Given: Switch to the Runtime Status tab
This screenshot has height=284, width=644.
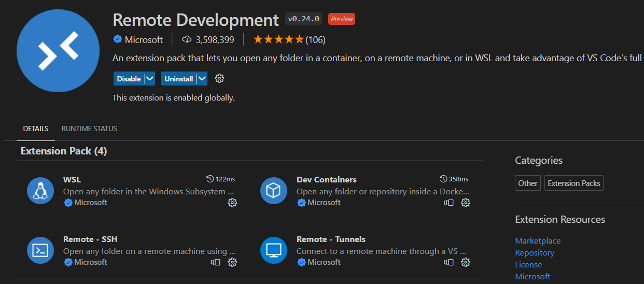Looking at the screenshot, I should pyautogui.click(x=89, y=129).
